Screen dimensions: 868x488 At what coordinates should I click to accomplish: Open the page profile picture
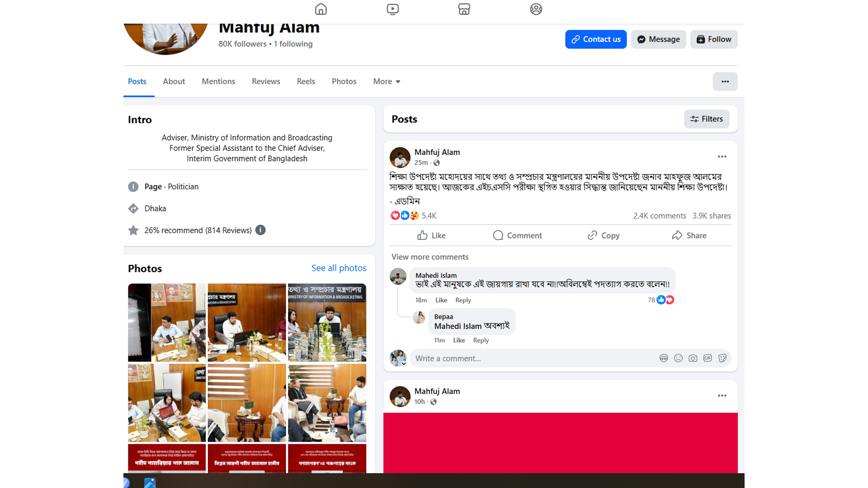pos(165,38)
